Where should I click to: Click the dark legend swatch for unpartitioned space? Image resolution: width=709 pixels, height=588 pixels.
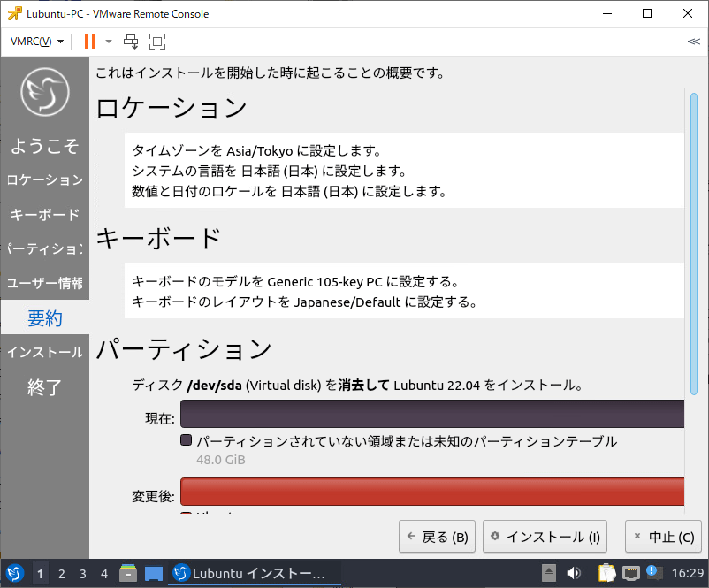point(186,440)
